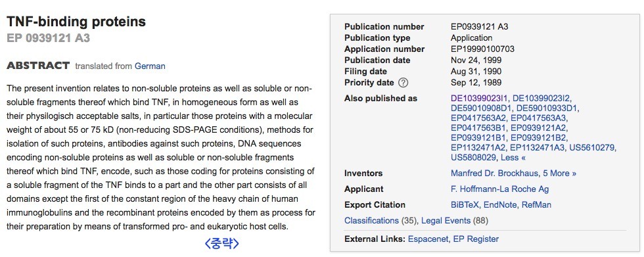The image size is (644, 257).
Task: Click the Priority date help question-mark icon
Action: click(x=403, y=83)
